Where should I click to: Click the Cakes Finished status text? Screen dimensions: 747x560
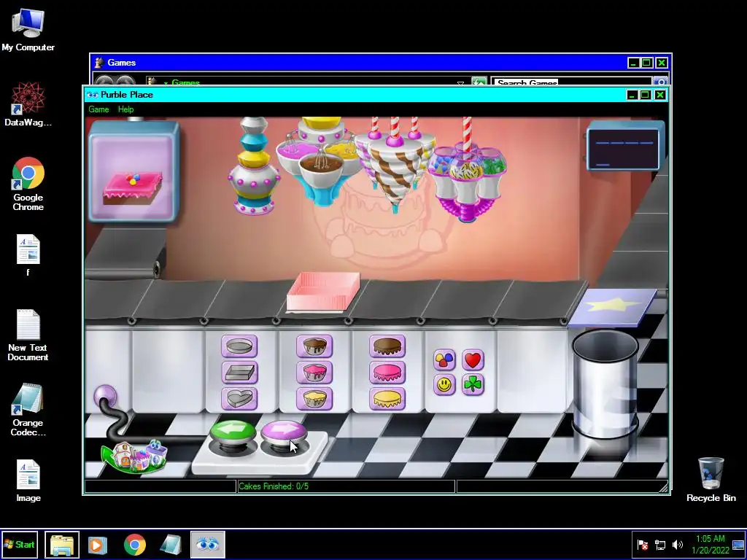(x=274, y=486)
